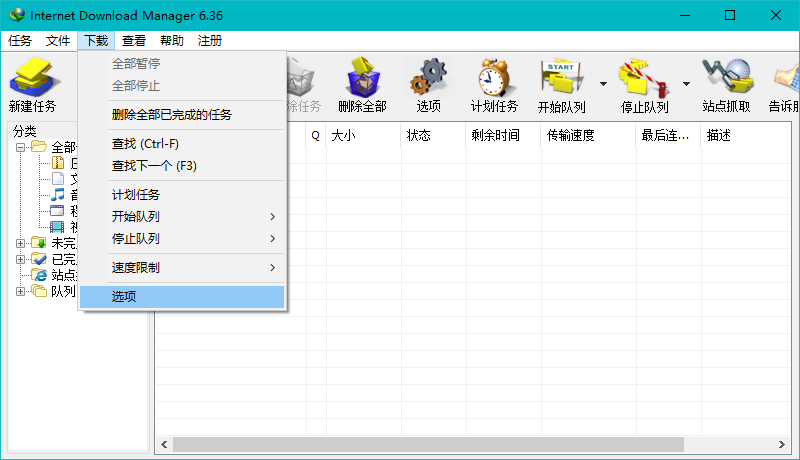Collapse the 全部 tree node
Image resolution: width=800 pixels, height=460 pixels.
(x=20, y=147)
